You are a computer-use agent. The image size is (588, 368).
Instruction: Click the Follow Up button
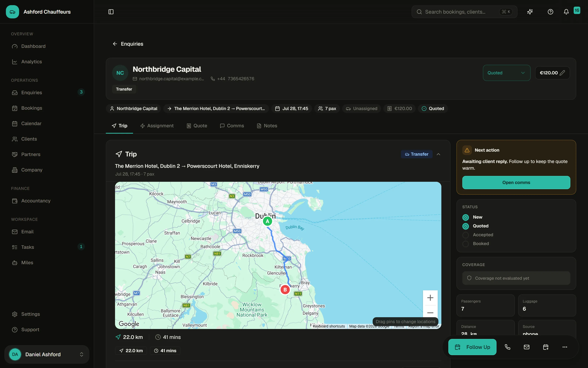pos(472,347)
